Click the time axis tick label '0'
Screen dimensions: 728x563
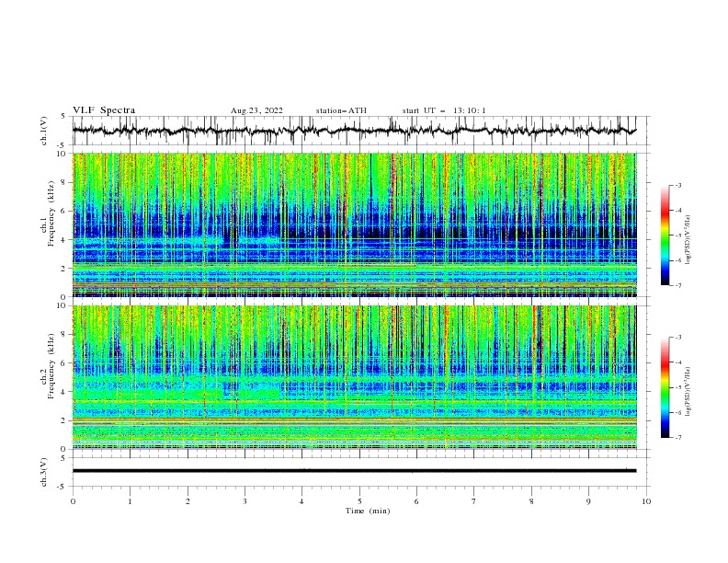(x=73, y=501)
